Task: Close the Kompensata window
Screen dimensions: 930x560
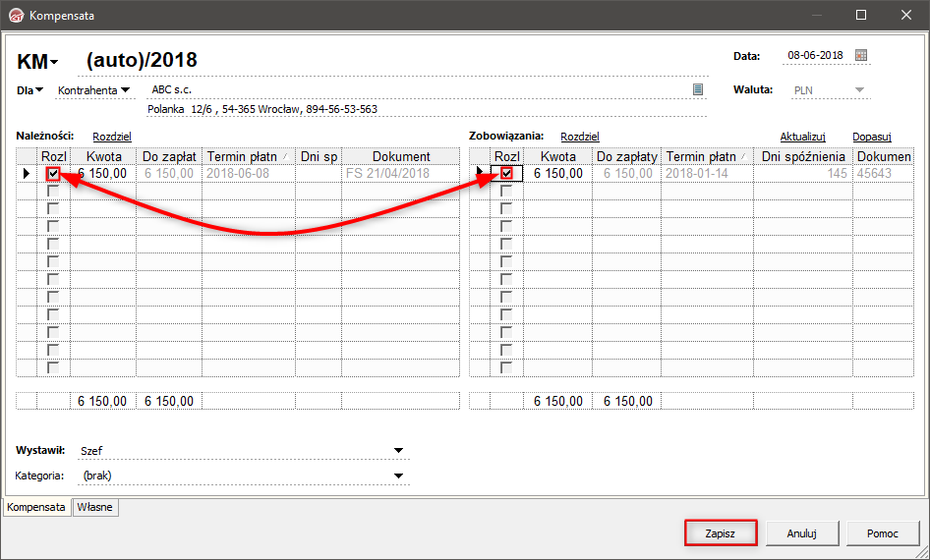Action: tap(906, 15)
